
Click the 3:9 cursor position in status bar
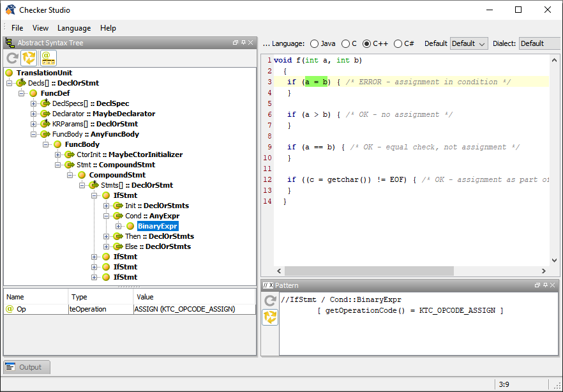point(504,384)
